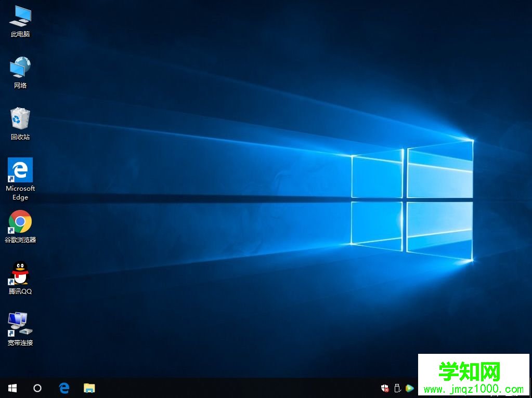Viewport: 532px width, 398px height.
Task: Open the green media player tray icon
Action: [409, 388]
